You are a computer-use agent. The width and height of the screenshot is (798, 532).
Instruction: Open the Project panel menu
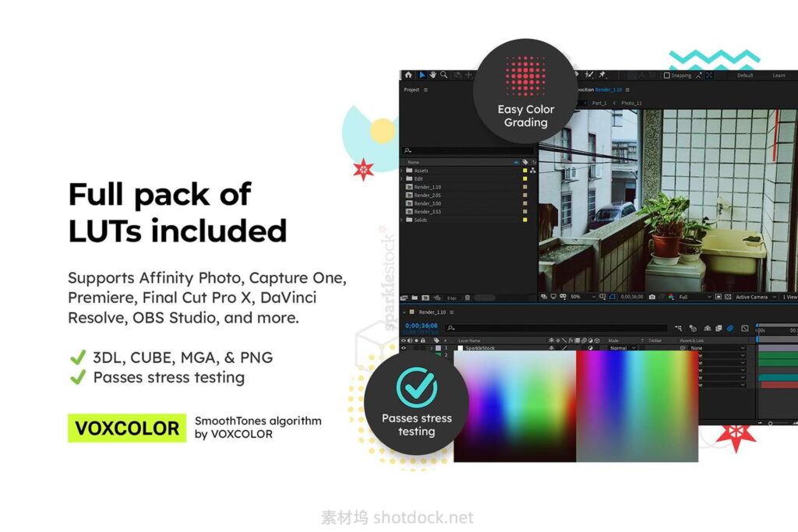click(425, 90)
